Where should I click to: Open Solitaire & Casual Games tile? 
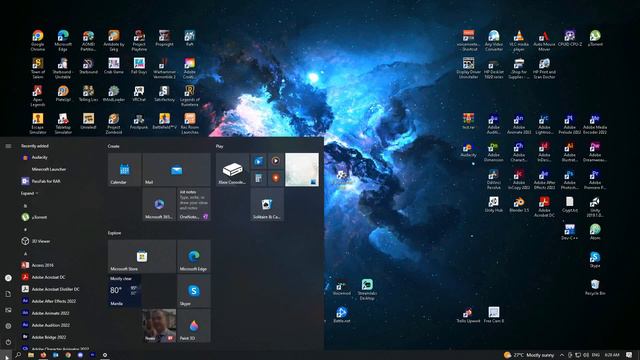pos(267,204)
